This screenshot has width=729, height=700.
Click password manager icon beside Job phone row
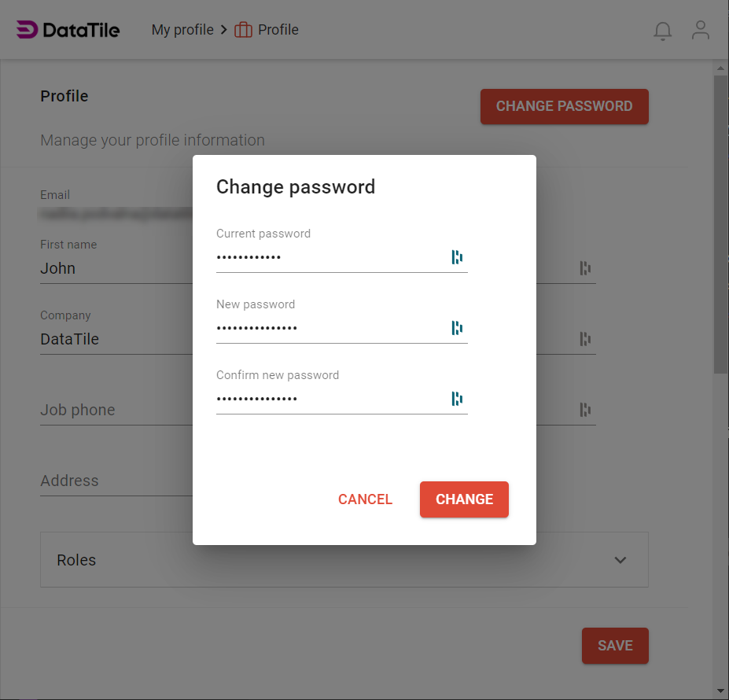pyautogui.click(x=585, y=410)
